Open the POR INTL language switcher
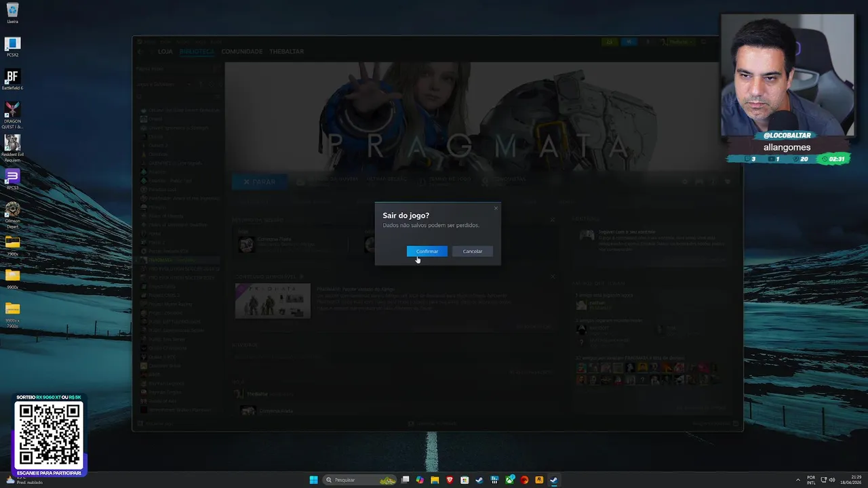Viewport: 868px width, 488px height. click(x=811, y=480)
